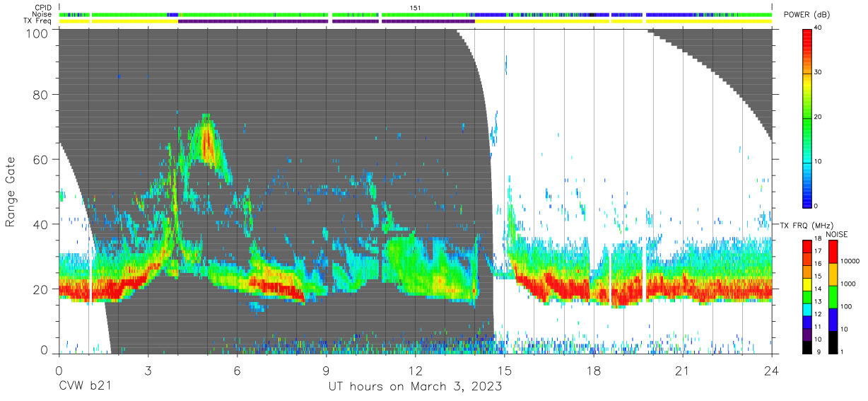The width and height of the screenshot is (868, 401).
Task: Click the UT hours on March 3, 2023 caption
Action: point(416,387)
